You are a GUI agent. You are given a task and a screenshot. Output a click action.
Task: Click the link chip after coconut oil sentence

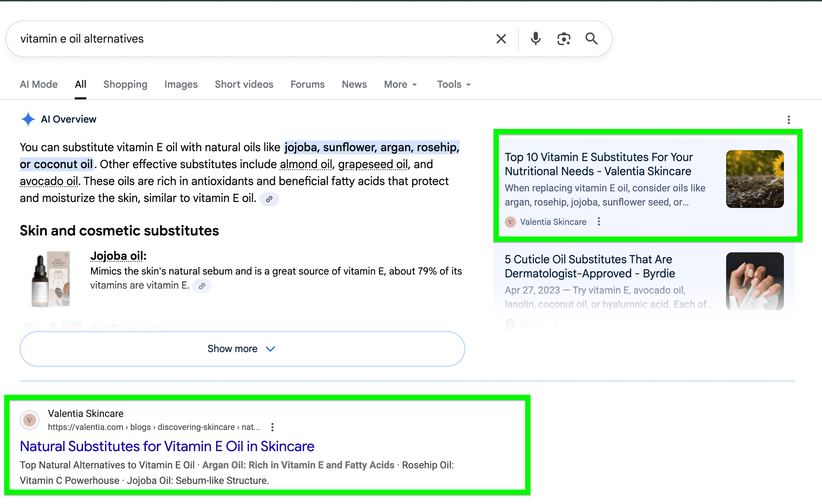tap(269, 199)
